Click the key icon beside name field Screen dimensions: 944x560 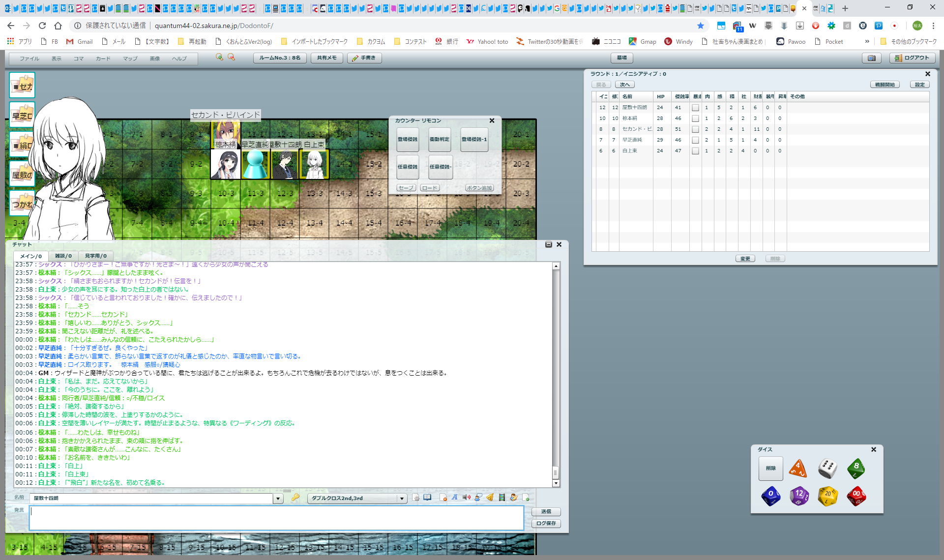pos(295,498)
